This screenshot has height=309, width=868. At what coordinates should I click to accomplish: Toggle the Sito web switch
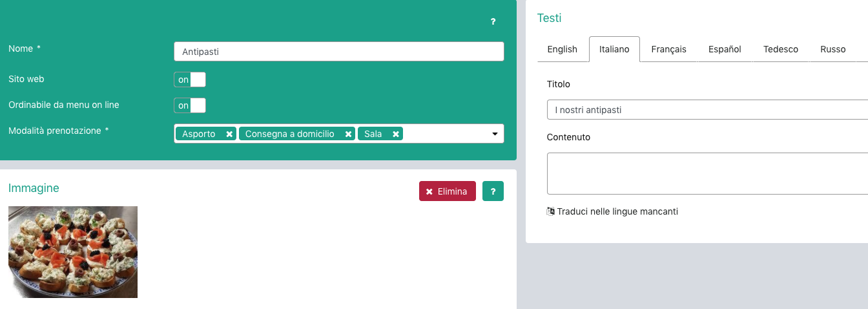point(189,80)
